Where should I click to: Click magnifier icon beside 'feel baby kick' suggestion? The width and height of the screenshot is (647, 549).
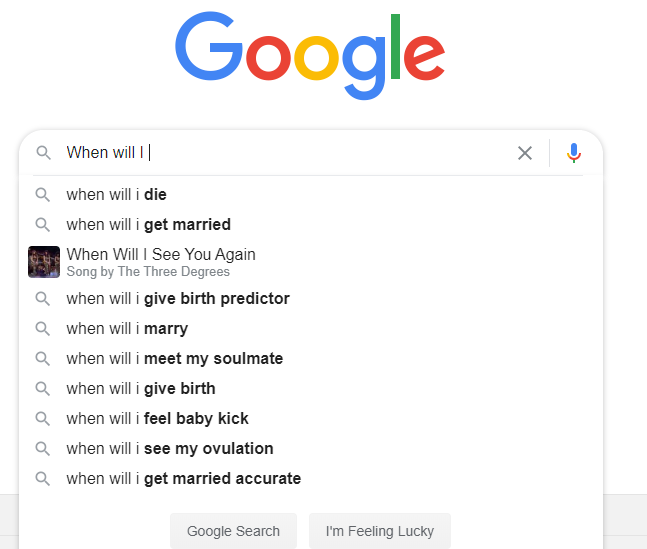click(x=43, y=419)
